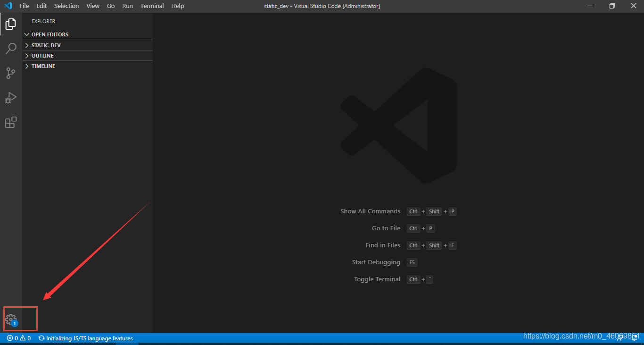
Task: Open the File menu
Action: (x=25, y=6)
